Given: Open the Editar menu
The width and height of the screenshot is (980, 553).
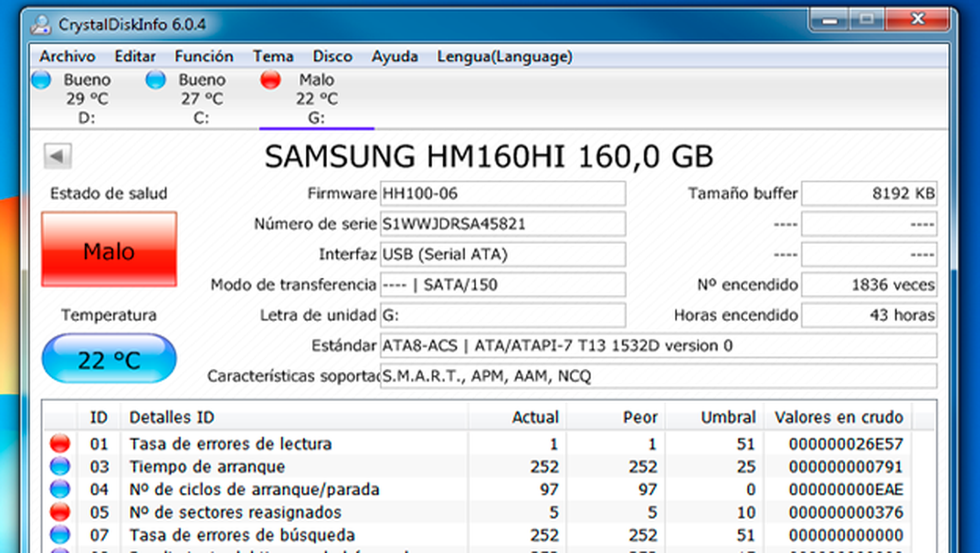Looking at the screenshot, I should click(135, 56).
